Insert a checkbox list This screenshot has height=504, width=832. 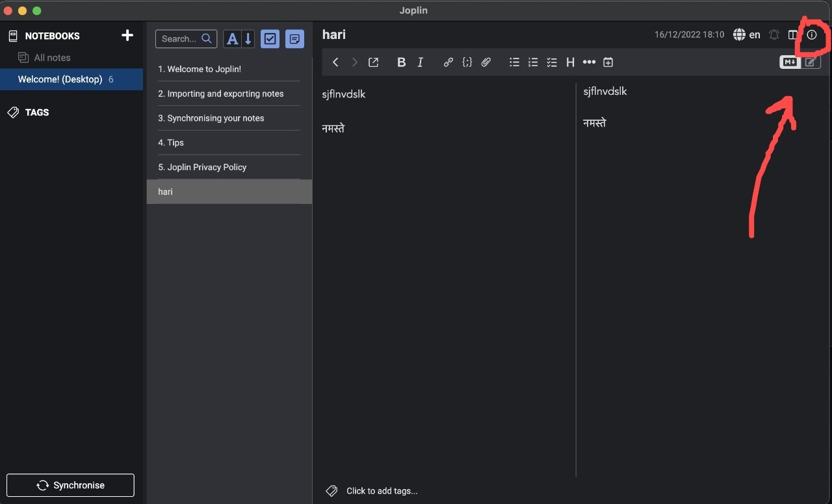click(x=552, y=62)
